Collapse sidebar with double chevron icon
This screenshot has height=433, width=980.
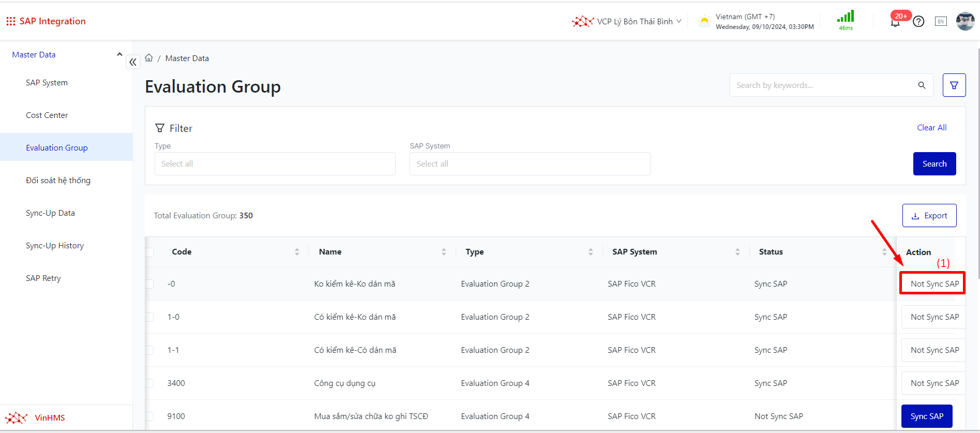133,62
